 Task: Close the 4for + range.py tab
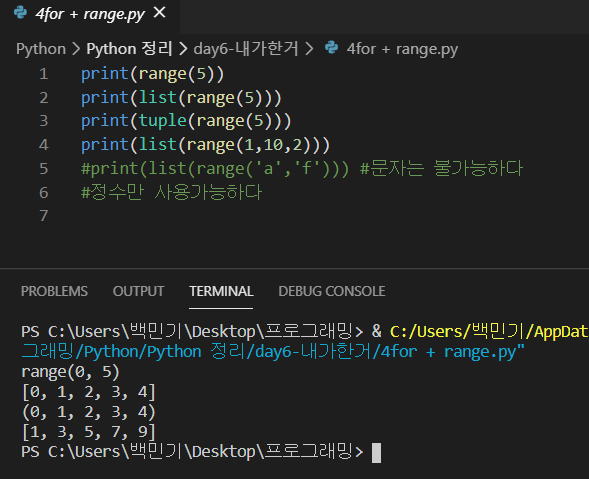point(160,13)
